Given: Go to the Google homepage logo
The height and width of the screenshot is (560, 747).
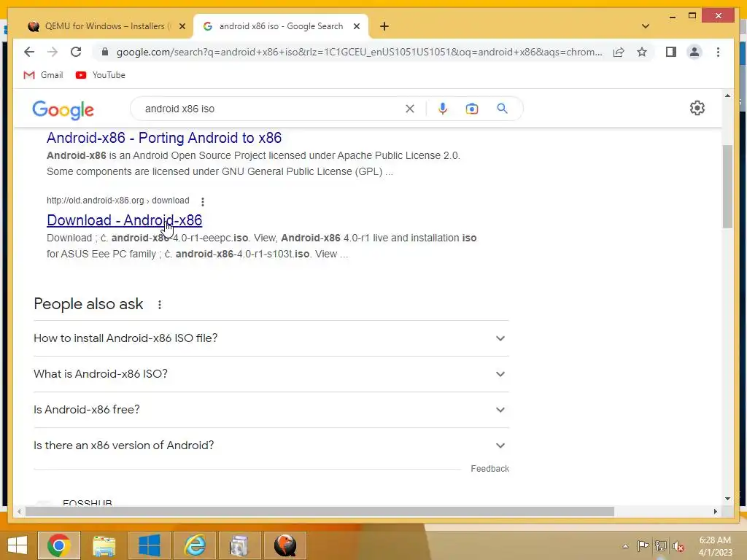Looking at the screenshot, I should (x=63, y=110).
